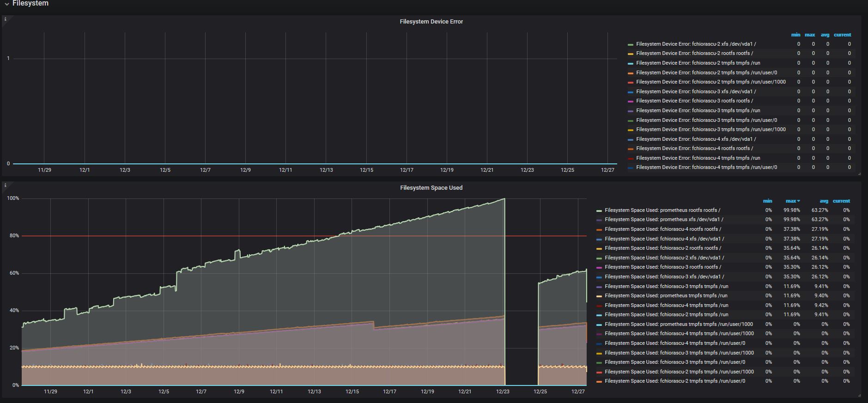The height and width of the screenshot is (403, 868).
Task: Open the Filesystem Device Error panel title menu
Action: pyautogui.click(x=431, y=22)
